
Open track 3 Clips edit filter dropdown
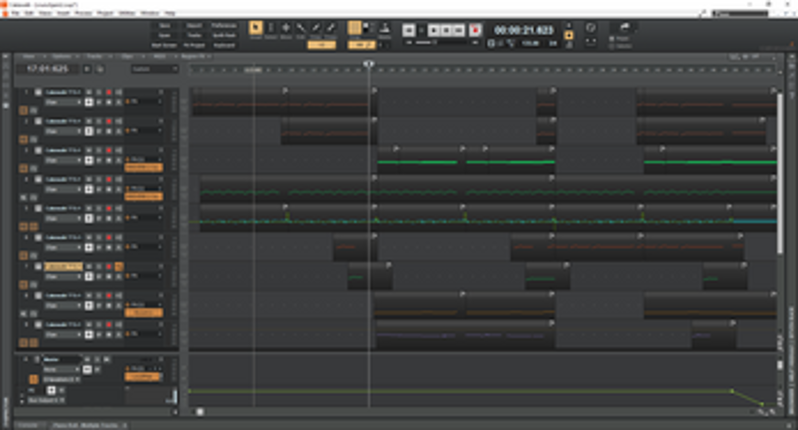[x=63, y=160]
